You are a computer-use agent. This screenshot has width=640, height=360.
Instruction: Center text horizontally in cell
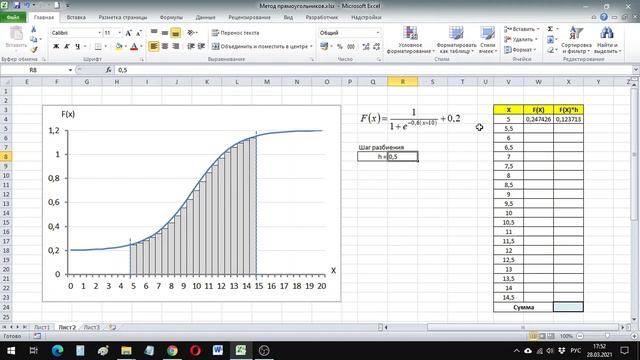[x=164, y=46]
